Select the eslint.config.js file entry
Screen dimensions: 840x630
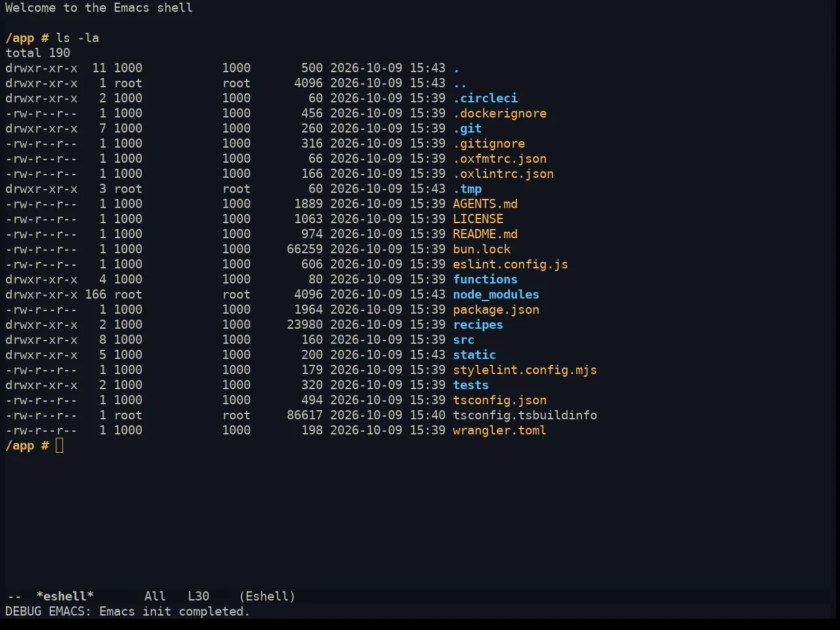pos(511,264)
